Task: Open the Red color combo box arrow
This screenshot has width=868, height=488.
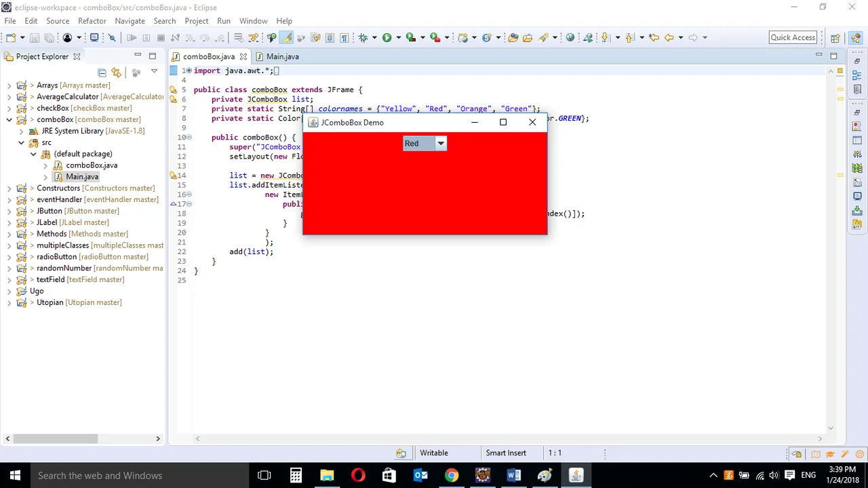Action: coord(441,143)
